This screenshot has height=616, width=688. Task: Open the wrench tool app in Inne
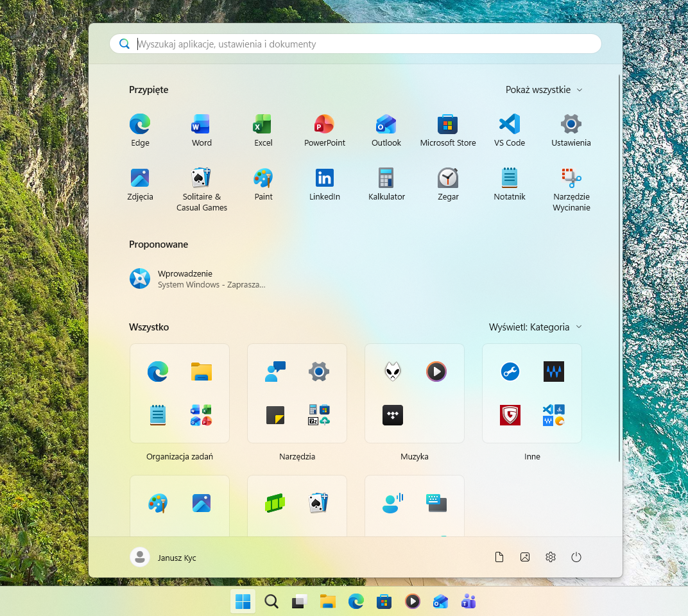(510, 372)
